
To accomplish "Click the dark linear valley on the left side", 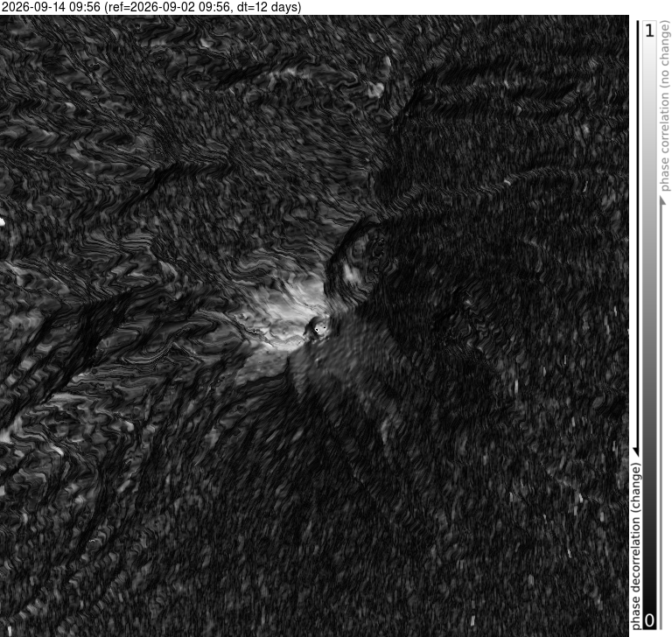I will pyautogui.click(x=73, y=356).
